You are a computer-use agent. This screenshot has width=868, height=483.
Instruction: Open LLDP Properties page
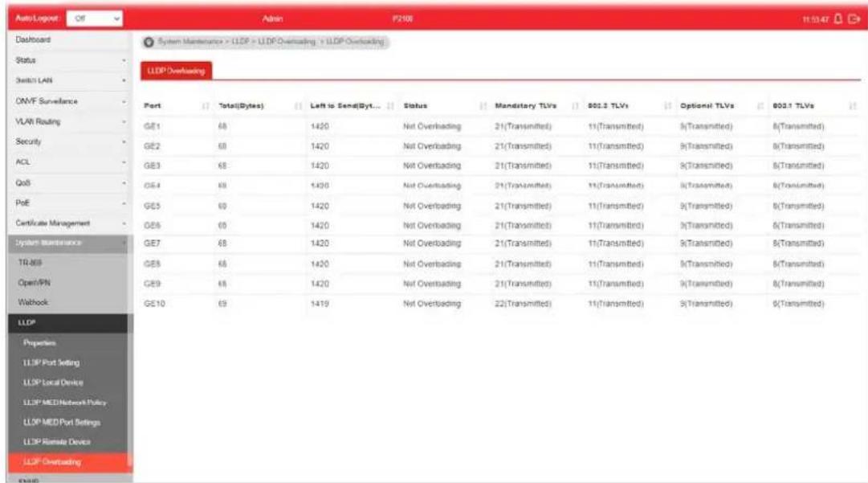click(x=67, y=343)
